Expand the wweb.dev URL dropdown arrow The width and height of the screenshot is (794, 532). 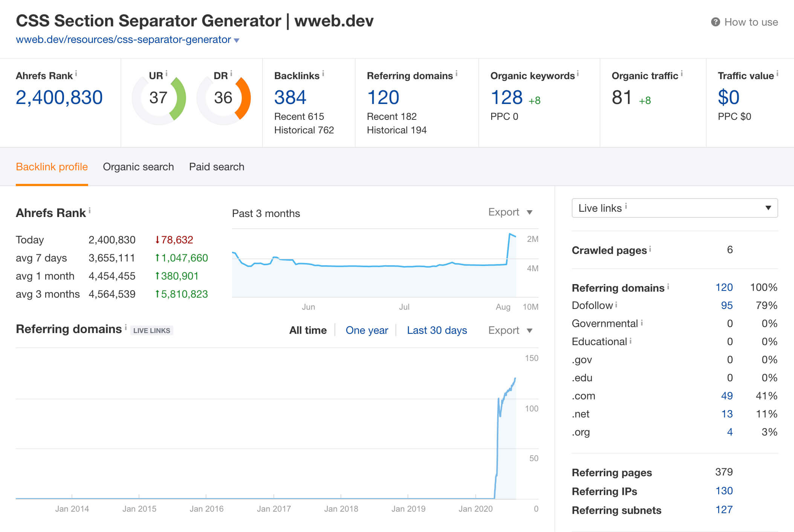click(x=237, y=40)
